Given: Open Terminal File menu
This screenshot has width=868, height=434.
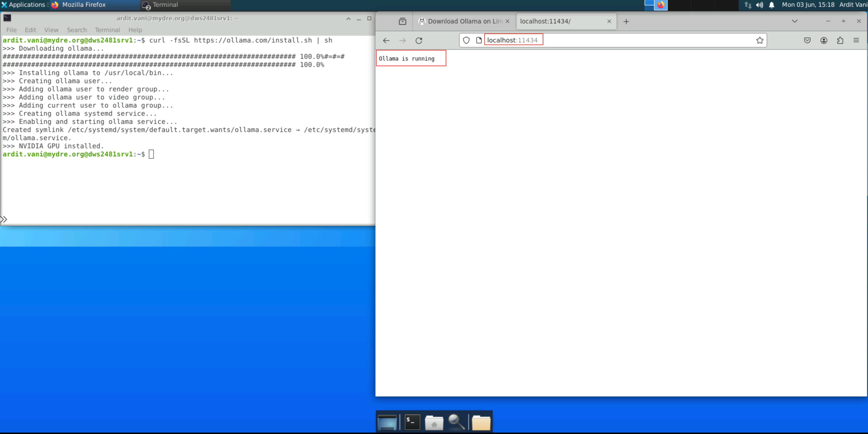Looking at the screenshot, I should pyautogui.click(x=11, y=30).
